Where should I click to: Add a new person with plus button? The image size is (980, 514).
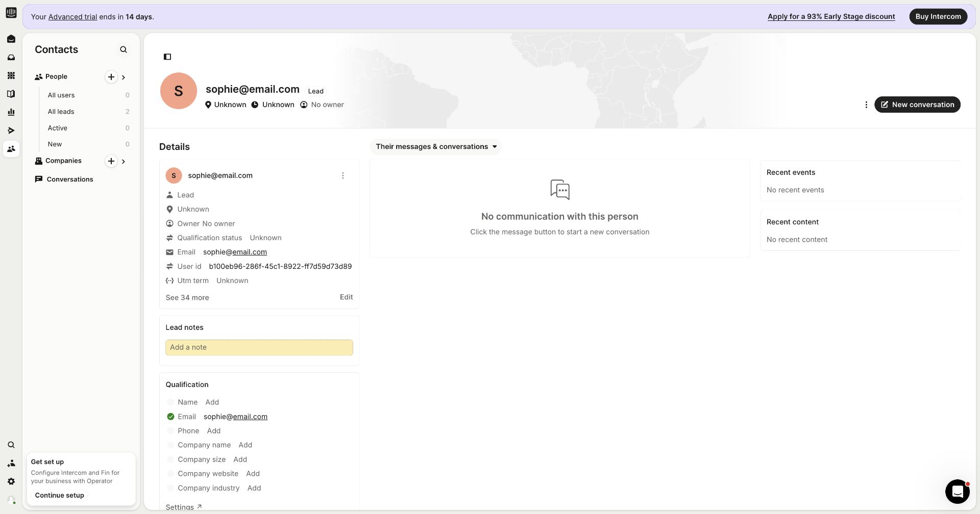[x=111, y=77]
